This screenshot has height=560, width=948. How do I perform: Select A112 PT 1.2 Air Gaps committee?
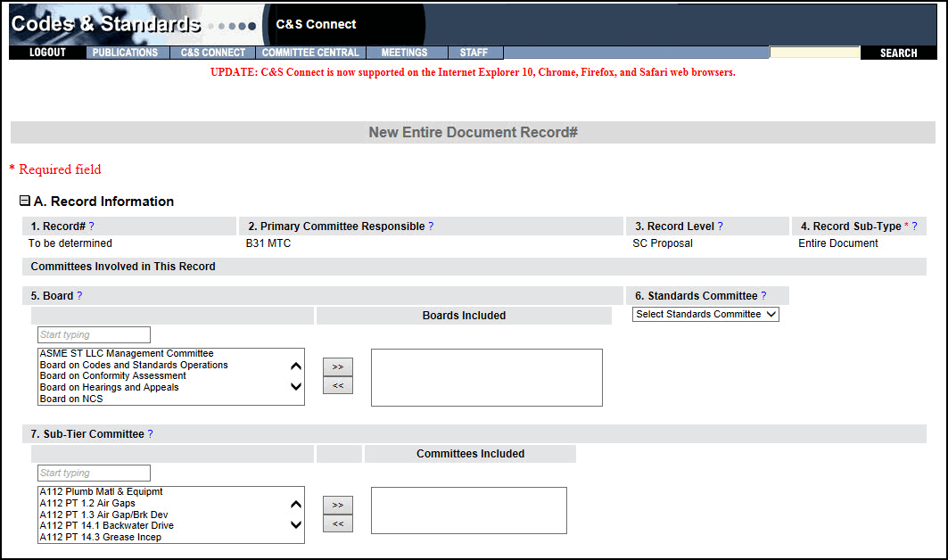coord(87,504)
